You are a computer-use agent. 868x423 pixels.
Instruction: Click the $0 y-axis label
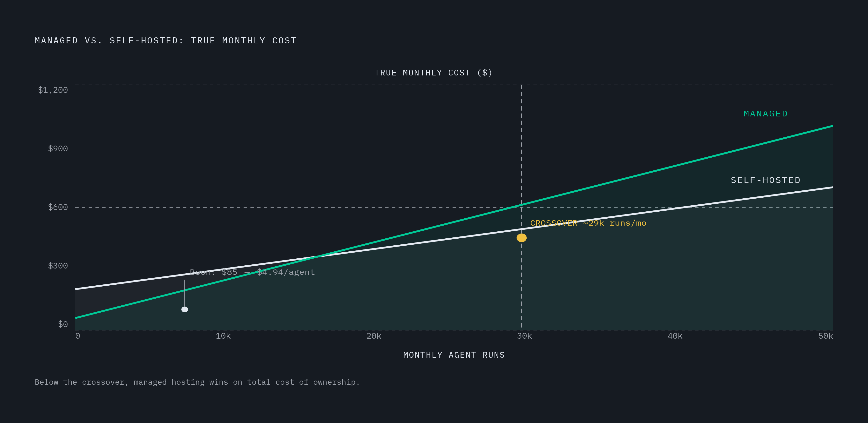pyautogui.click(x=63, y=324)
